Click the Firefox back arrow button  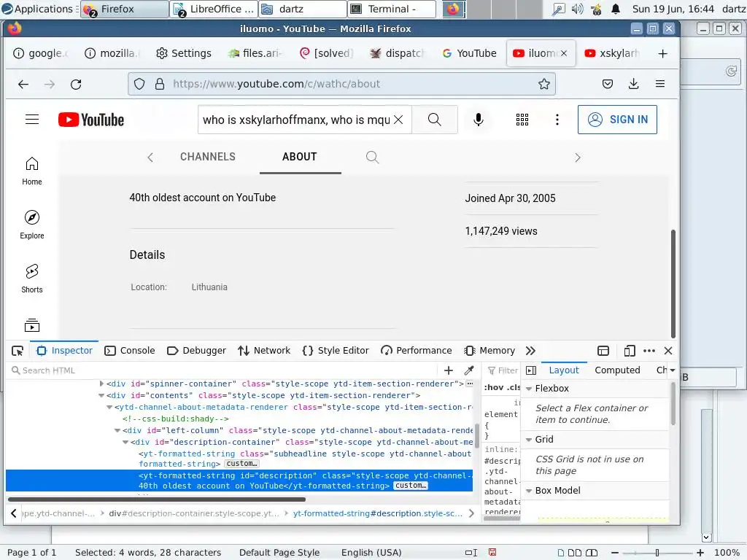[x=23, y=85]
